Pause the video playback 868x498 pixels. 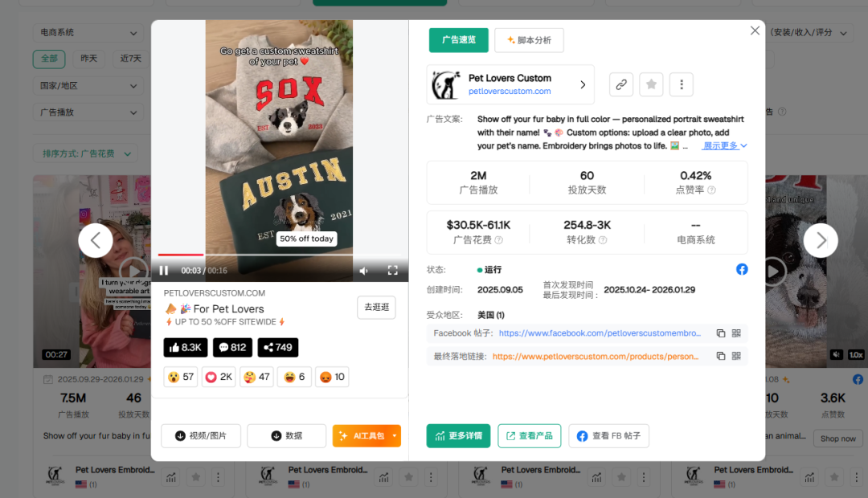click(x=163, y=270)
